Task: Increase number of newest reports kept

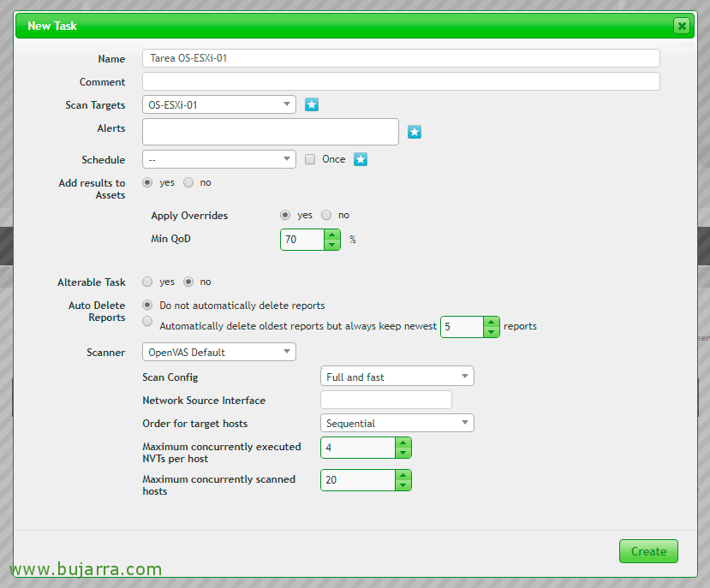Action: [492, 322]
